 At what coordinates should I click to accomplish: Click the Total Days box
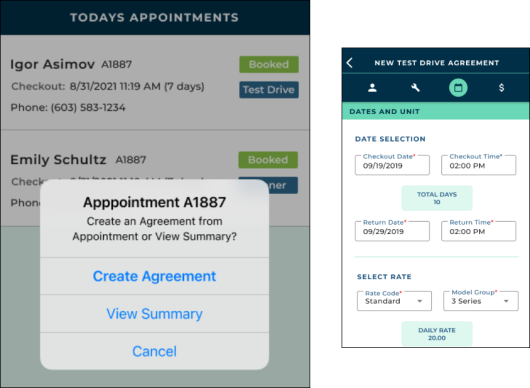coord(437,198)
